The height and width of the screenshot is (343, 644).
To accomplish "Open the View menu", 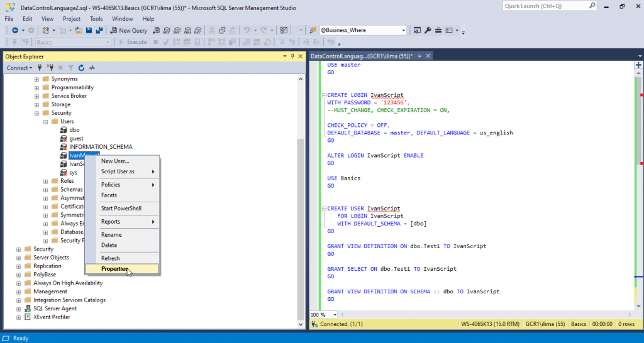I will 48,19.
